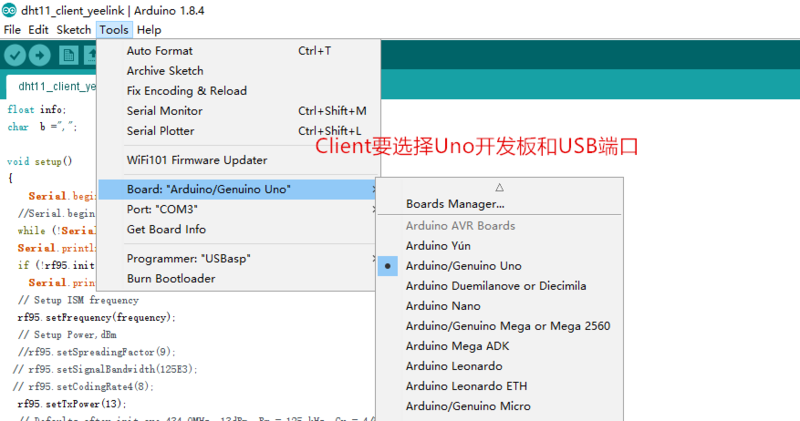Expand the Port: COM3 submenu
Viewport: 800px width, 421px height.
coord(238,209)
